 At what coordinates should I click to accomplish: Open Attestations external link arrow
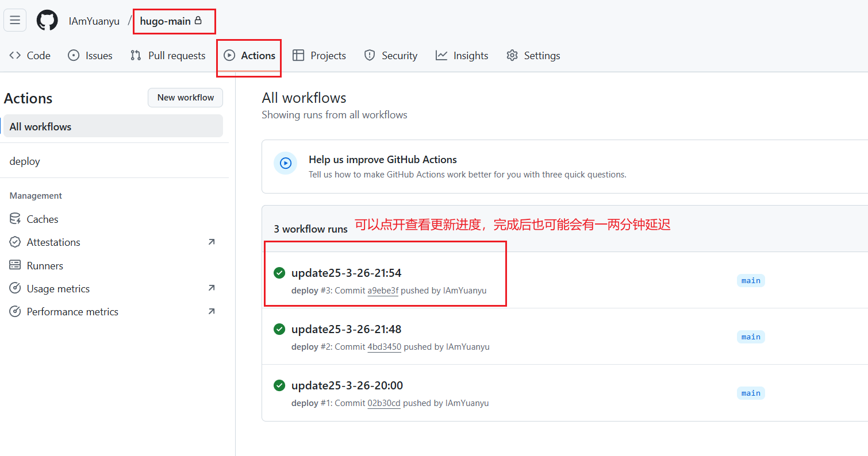(212, 242)
